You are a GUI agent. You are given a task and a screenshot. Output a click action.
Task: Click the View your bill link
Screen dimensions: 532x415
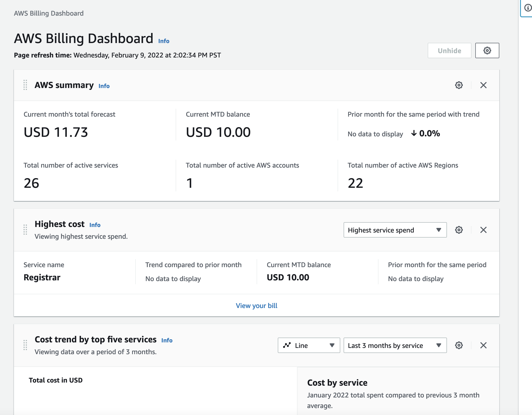click(256, 306)
